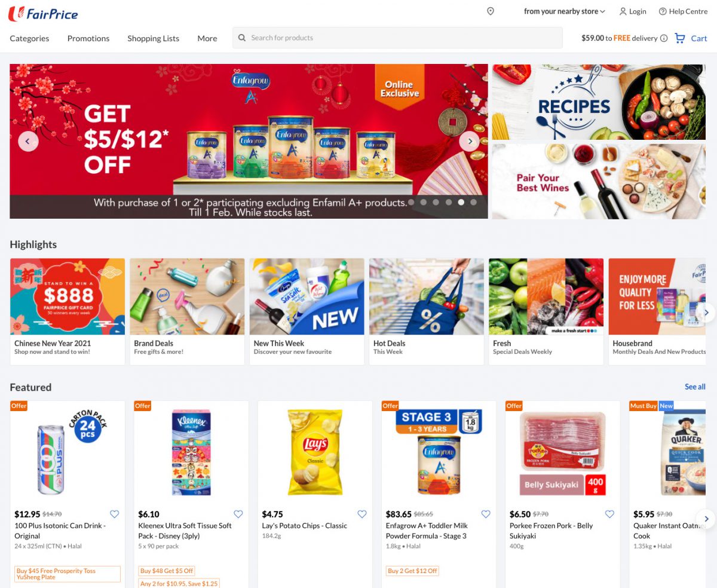
Task: Click the search magnifier icon
Action: tap(242, 38)
